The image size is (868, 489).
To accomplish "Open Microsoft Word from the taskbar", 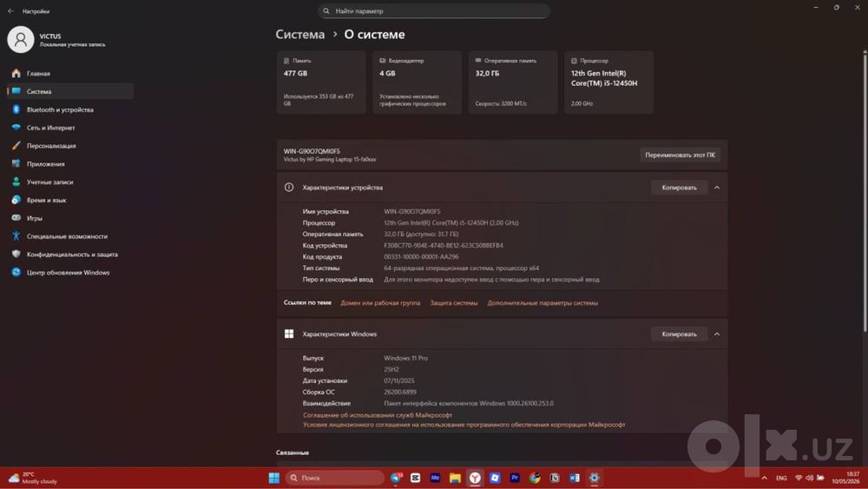I will coord(575,478).
